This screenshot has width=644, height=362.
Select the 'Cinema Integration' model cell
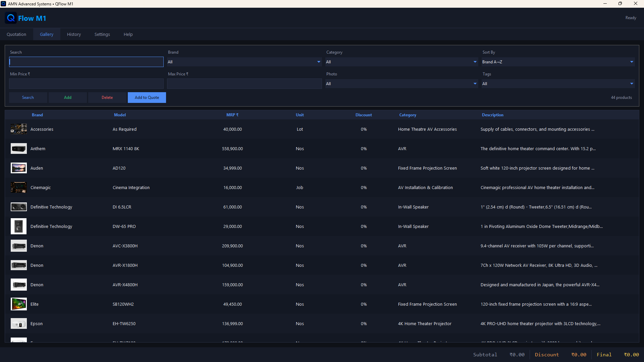(x=131, y=187)
